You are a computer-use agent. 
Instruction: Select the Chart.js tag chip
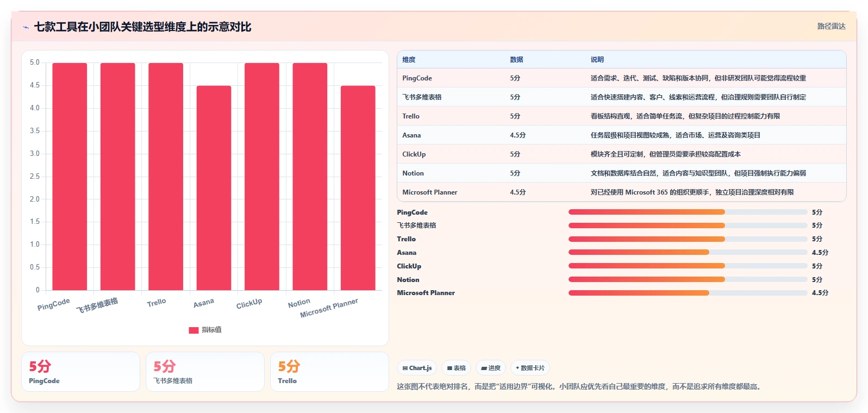point(417,368)
